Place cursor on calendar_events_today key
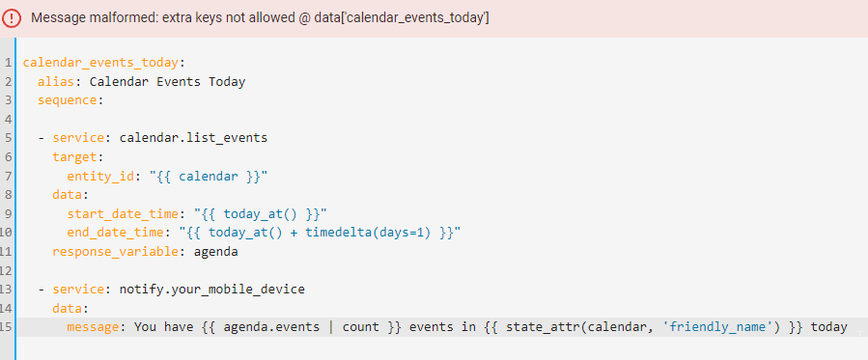 coord(100,63)
